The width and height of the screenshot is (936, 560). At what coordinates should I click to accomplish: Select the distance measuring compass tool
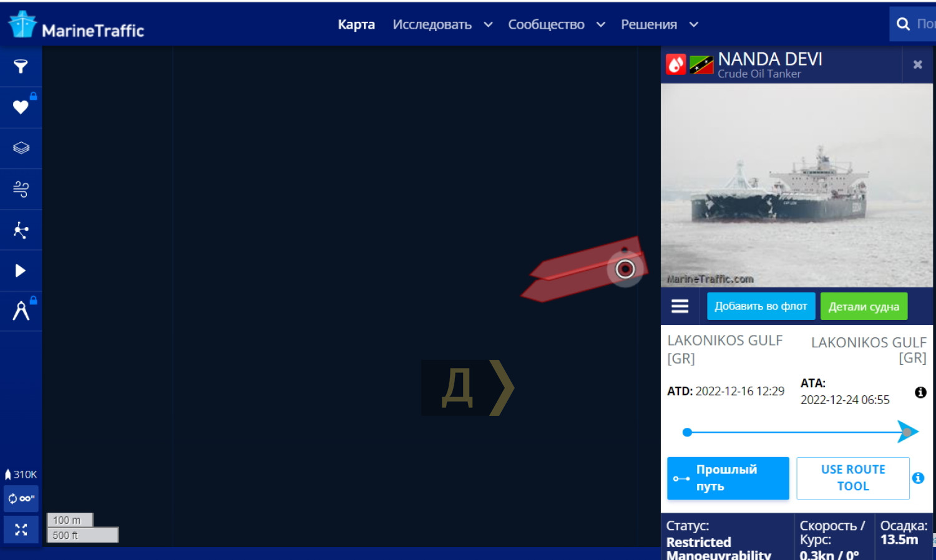click(x=21, y=311)
